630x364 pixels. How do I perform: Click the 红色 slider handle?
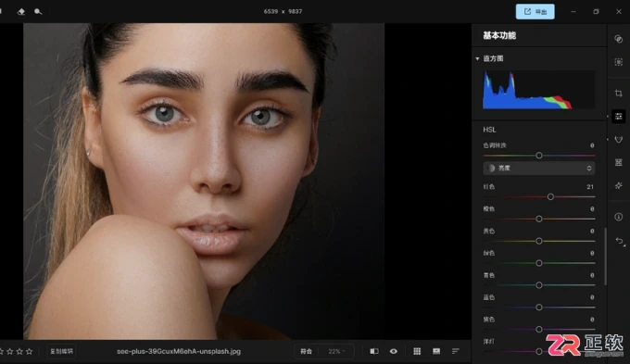click(550, 197)
